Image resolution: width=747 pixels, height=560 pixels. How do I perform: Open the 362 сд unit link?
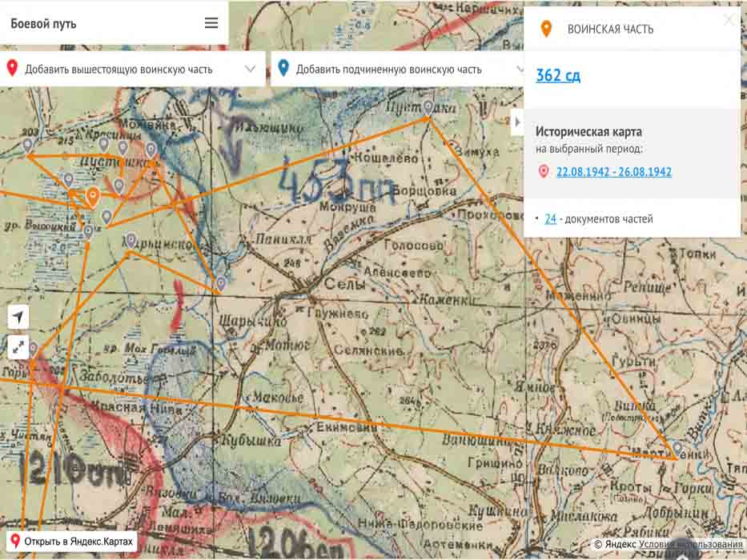pos(558,76)
